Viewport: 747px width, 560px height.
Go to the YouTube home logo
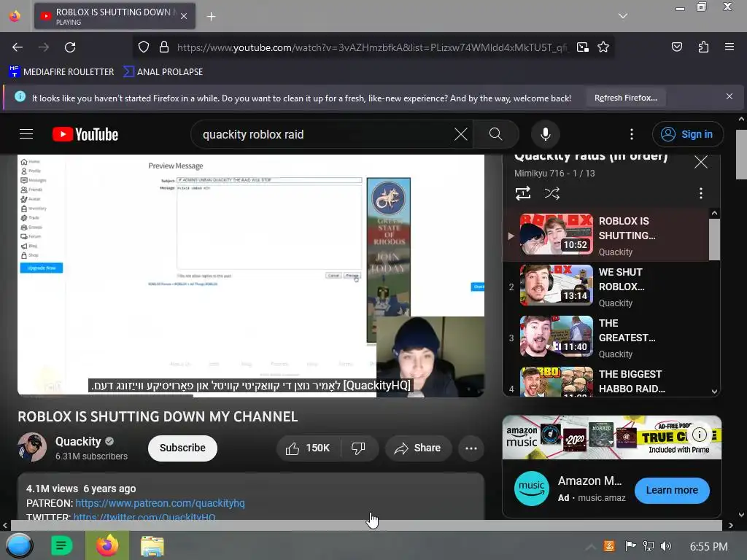coord(85,134)
